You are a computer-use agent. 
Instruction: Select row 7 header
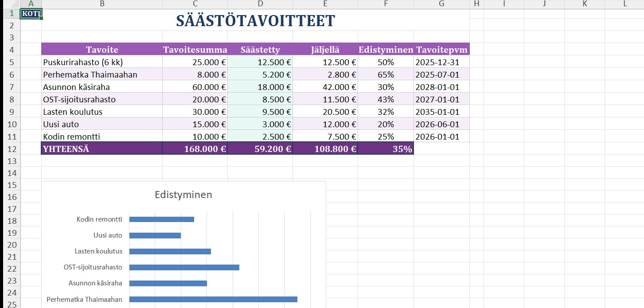coord(12,87)
